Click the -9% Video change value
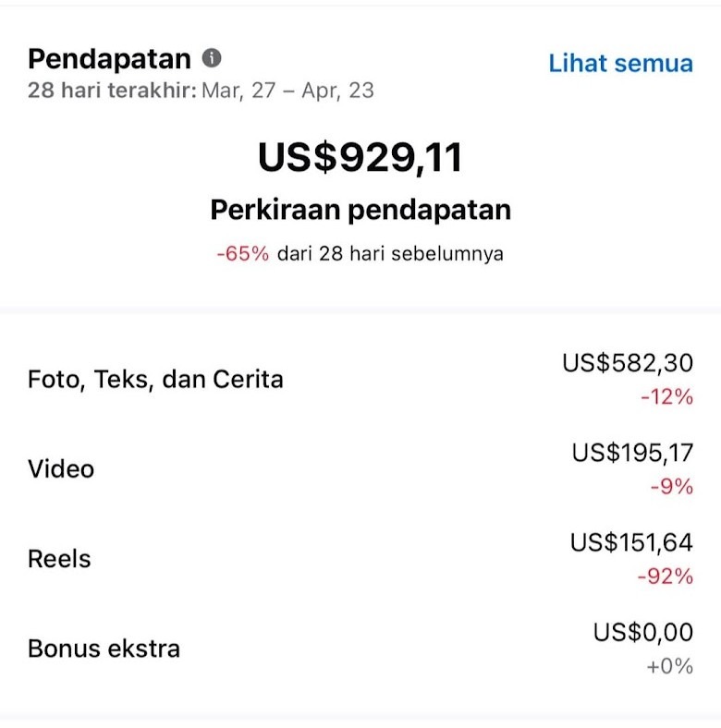This screenshot has height=728, width=721. pyautogui.click(x=672, y=487)
